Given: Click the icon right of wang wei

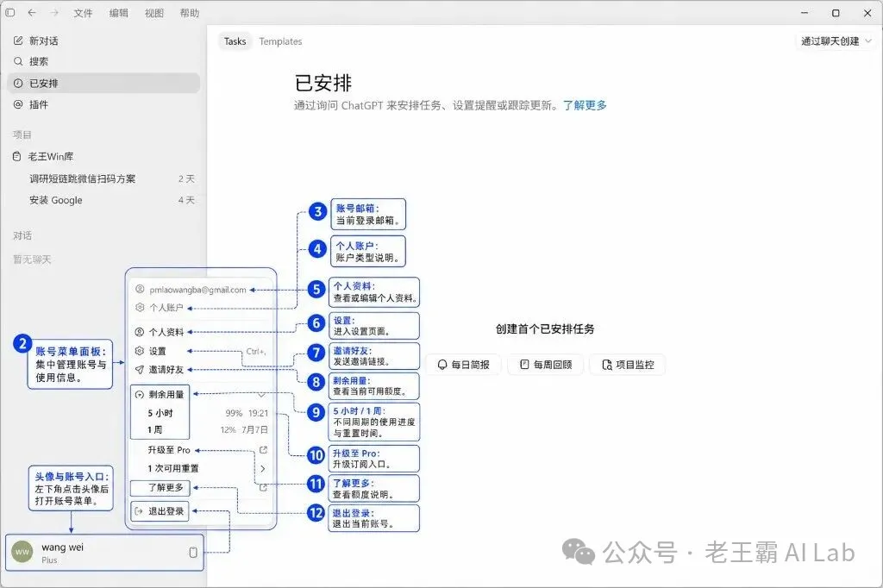Looking at the screenshot, I should pyautogui.click(x=193, y=553).
